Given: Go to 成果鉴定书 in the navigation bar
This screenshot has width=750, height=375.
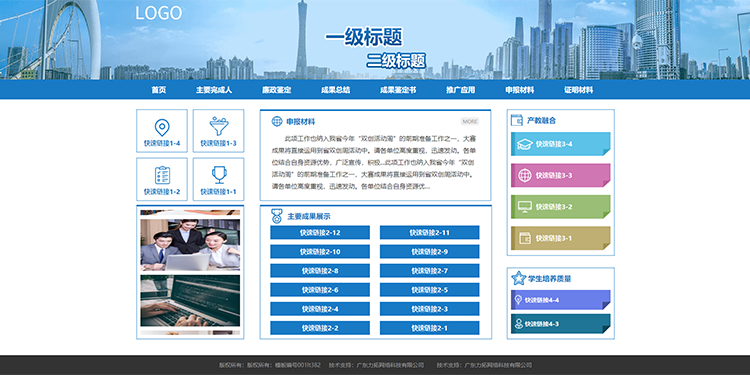Looking at the screenshot, I should click(398, 90).
